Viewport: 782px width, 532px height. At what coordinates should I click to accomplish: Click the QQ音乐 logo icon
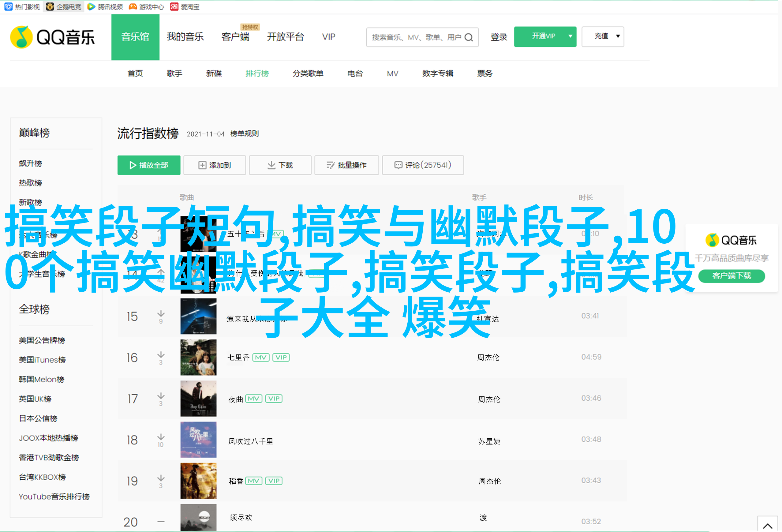click(x=21, y=37)
